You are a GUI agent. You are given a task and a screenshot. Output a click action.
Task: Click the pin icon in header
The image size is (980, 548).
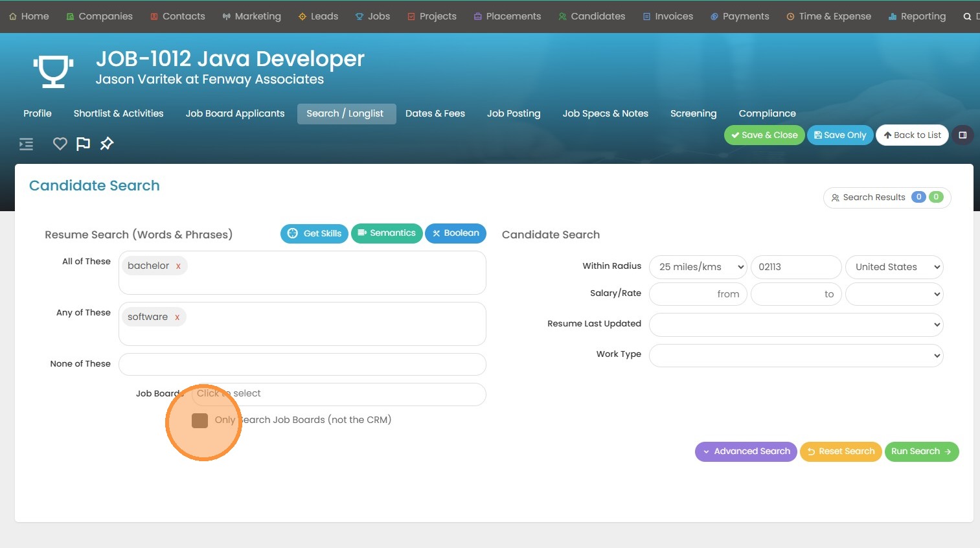[x=107, y=144]
